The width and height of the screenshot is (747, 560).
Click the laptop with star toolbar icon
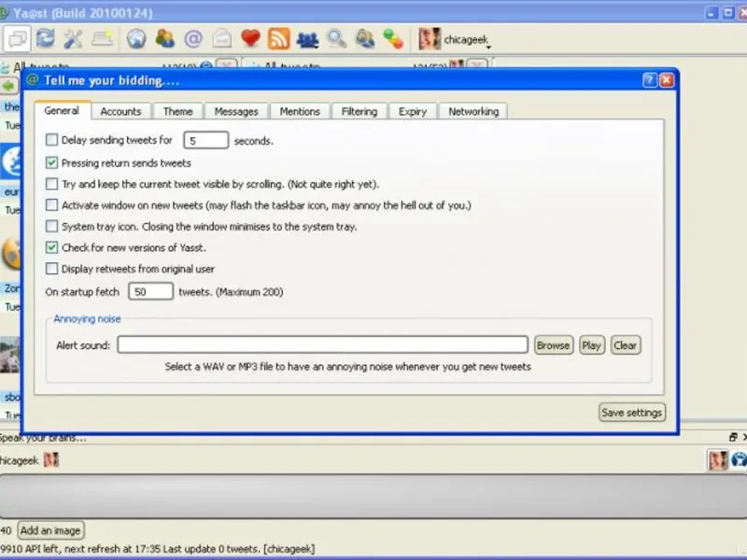[x=103, y=38]
